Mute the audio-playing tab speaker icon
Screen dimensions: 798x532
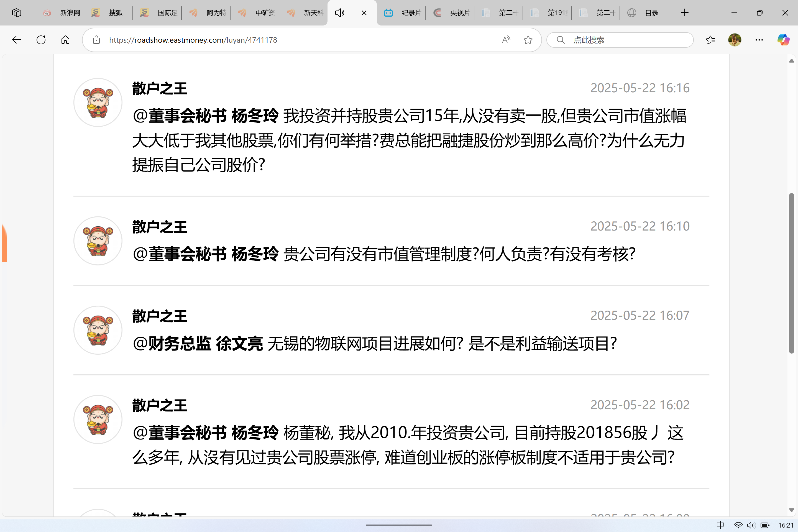pyautogui.click(x=340, y=13)
